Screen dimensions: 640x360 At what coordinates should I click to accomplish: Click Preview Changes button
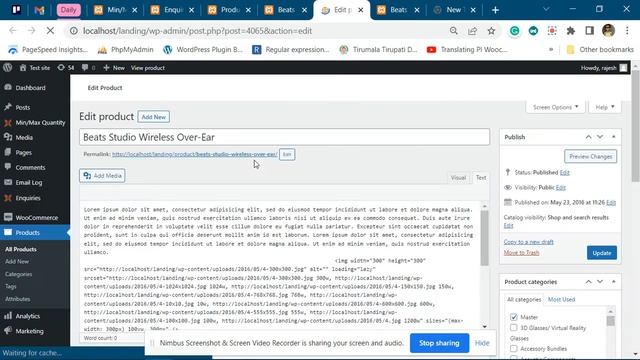(x=590, y=156)
